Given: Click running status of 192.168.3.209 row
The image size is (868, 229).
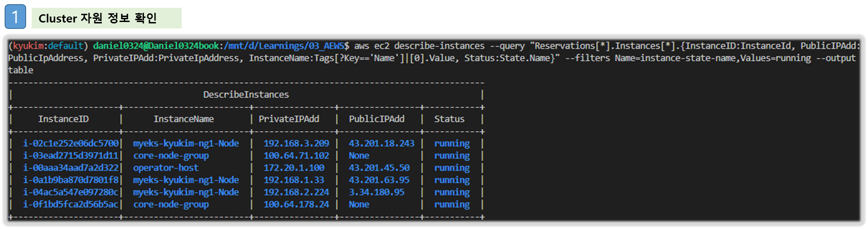Looking at the screenshot, I should pos(452,144).
